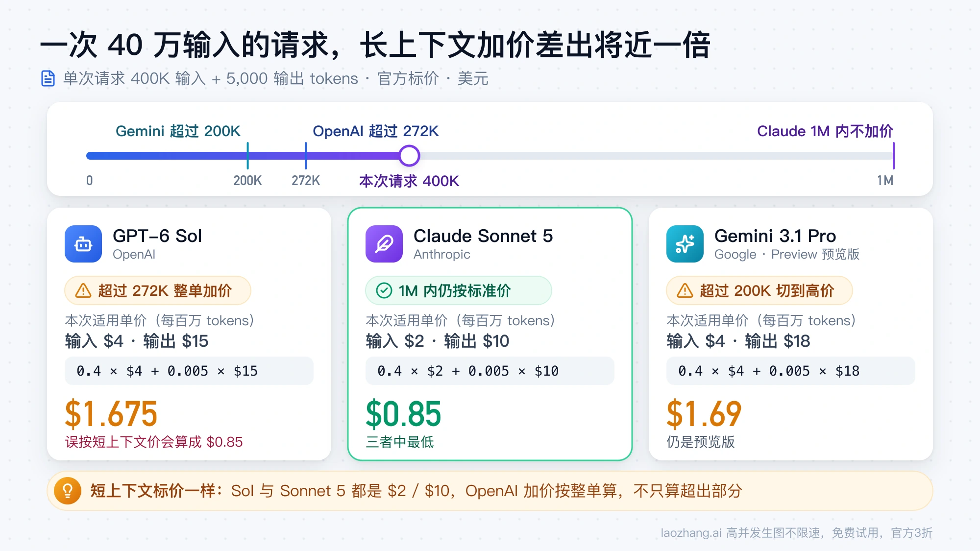The width and height of the screenshot is (980, 551).
Task: Click the 400K circle handle on the slider
Action: tap(409, 156)
